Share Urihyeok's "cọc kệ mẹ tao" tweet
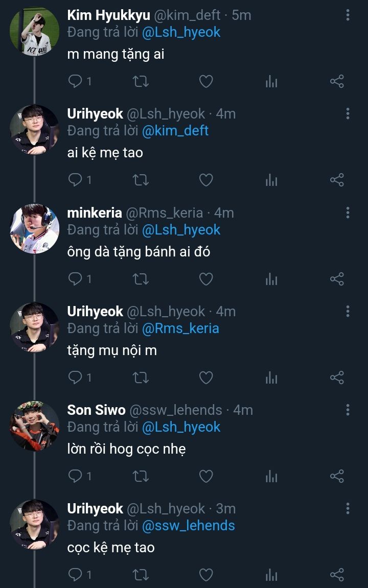 (x=337, y=575)
